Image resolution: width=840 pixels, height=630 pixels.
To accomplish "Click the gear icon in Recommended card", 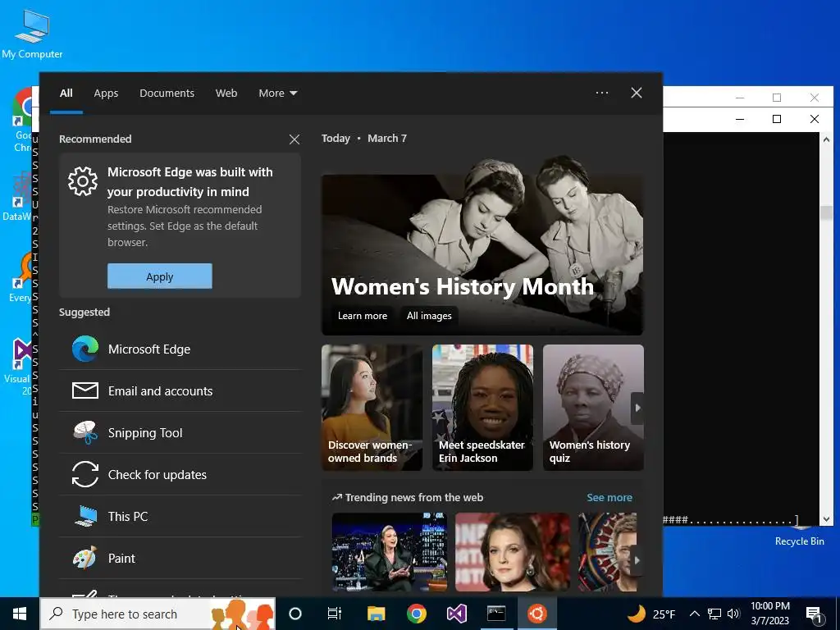I will click(x=83, y=181).
